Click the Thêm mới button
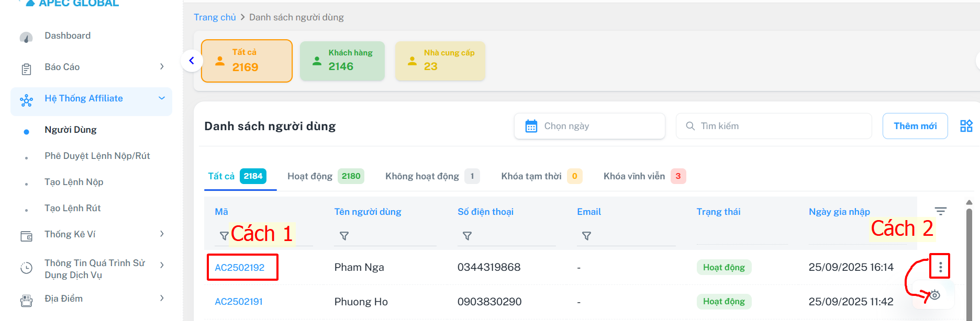 click(915, 126)
